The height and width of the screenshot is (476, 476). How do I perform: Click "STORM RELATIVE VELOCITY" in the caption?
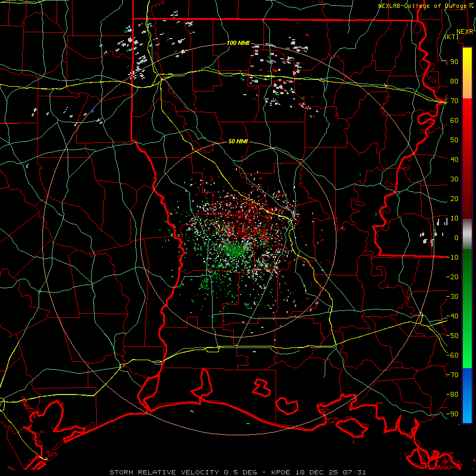coord(164,472)
